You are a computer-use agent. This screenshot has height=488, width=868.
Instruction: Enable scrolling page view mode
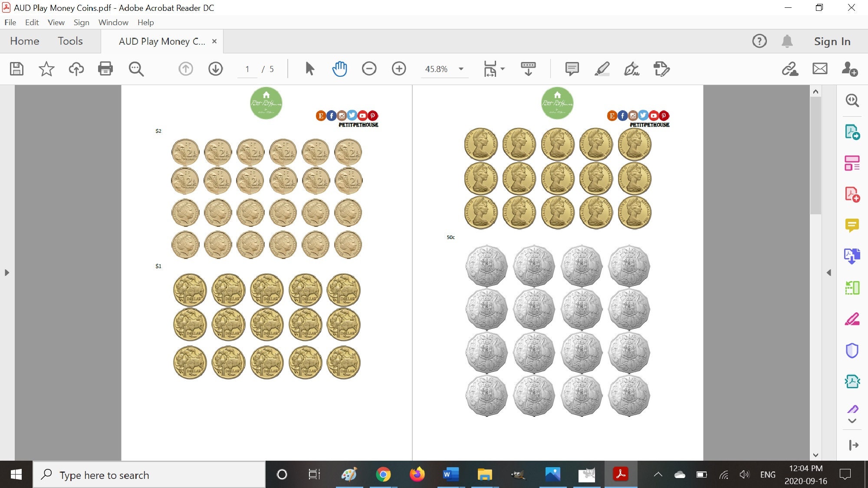coord(528,69)
